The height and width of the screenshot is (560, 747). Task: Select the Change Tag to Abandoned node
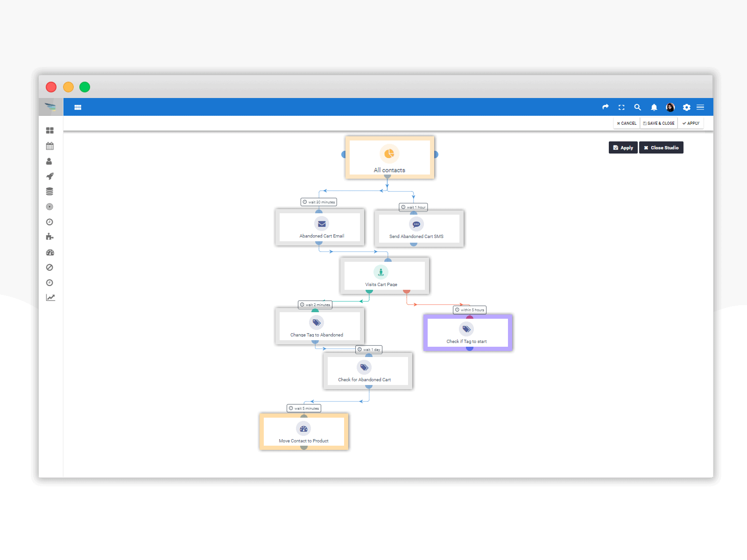pos(320,326)
